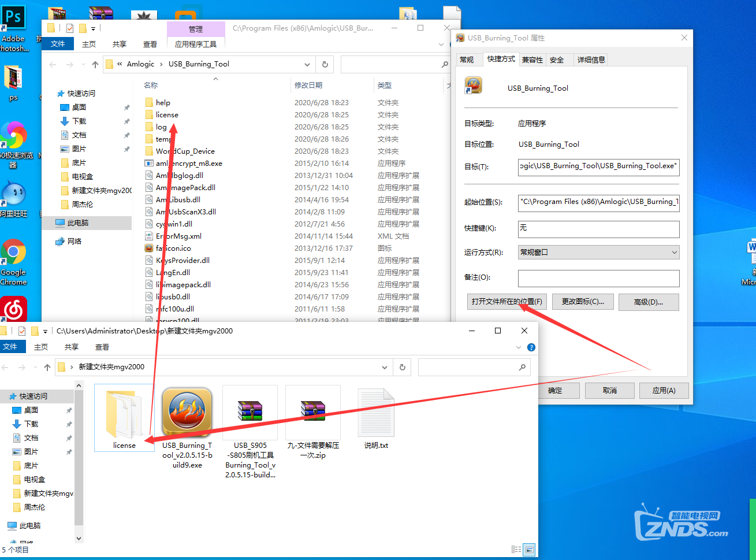Click the 修改日期 column header
Screen dimensions: 756x560
click(x=308, y=85)
